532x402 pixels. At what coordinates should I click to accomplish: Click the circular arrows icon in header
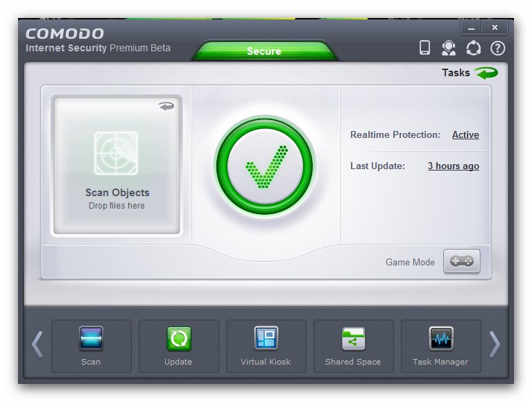click(473, 48)
